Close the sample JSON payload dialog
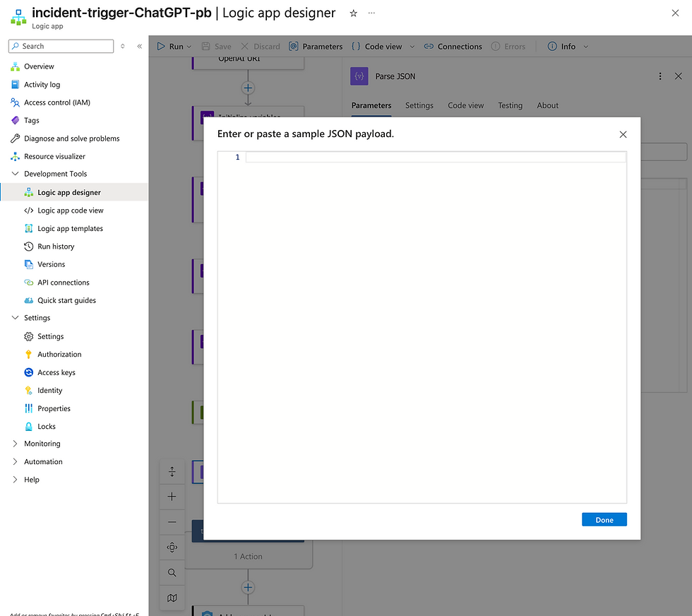This screenshot has height=616, width=692. pyautogui.click(x=623, y=134)
